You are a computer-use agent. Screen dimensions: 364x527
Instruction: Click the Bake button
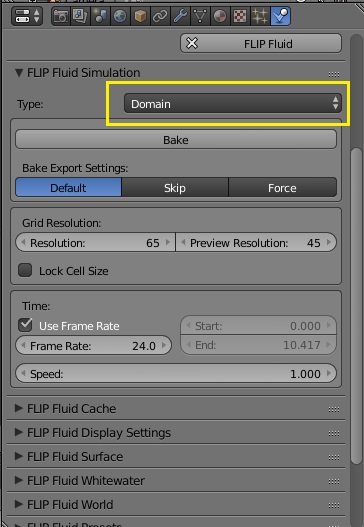point(176,139)
